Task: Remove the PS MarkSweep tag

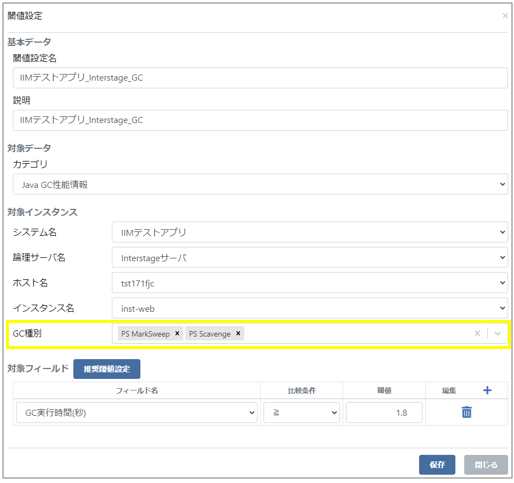Action: point(177,333)
